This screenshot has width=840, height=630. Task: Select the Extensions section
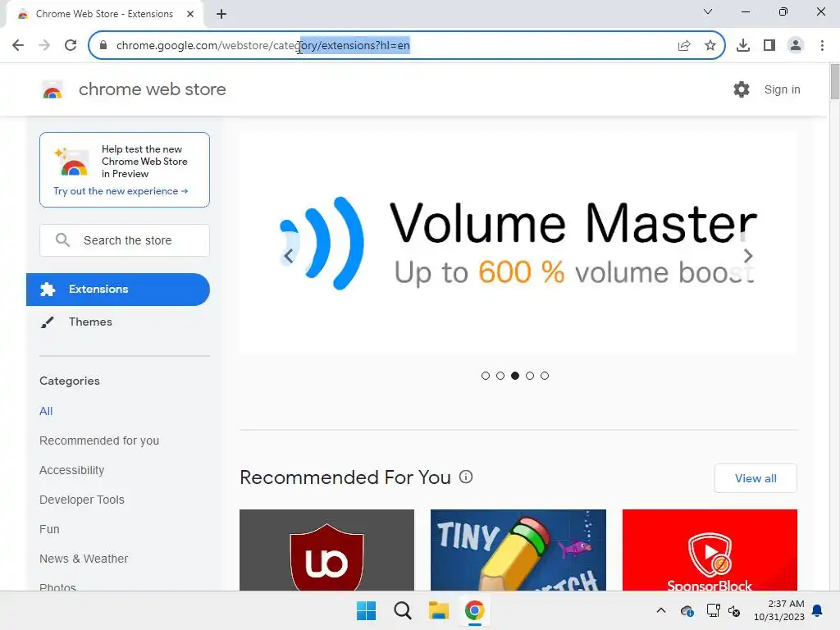click(x=118, y=290)
